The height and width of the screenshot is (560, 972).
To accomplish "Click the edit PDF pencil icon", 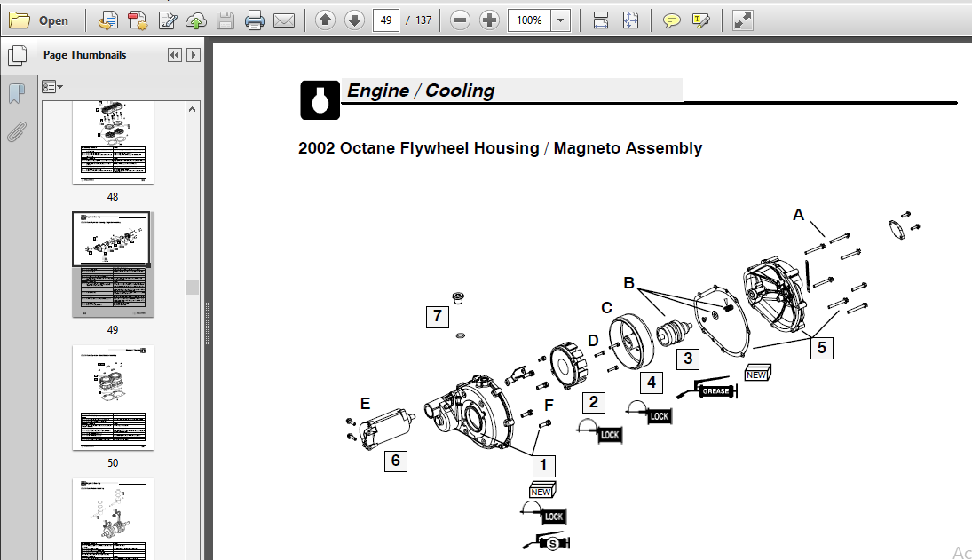I will pyautogui.click(x=168, y=20).
